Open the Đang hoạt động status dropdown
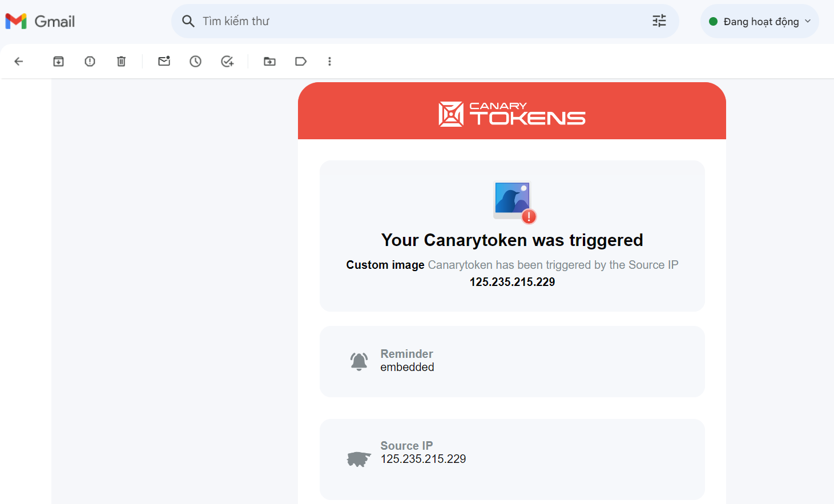Image resolution: width=834 pixels, height=504 pixels. [759, 21]
